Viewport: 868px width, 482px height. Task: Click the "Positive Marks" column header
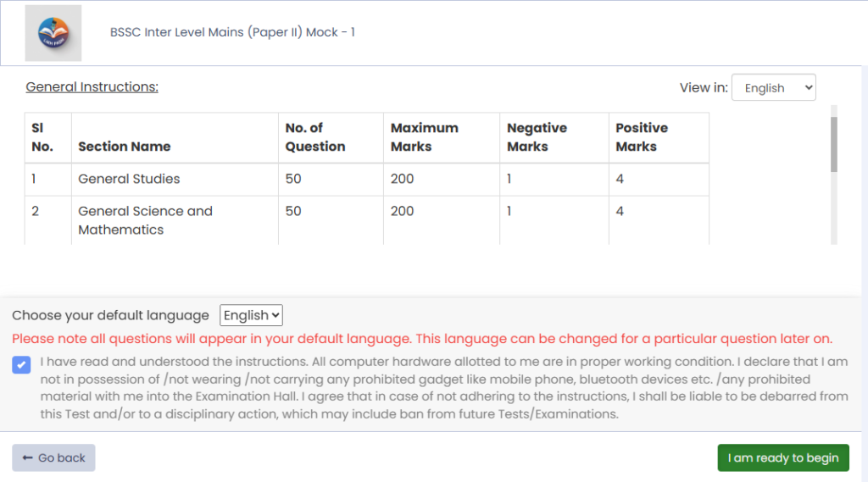(641, 137)
